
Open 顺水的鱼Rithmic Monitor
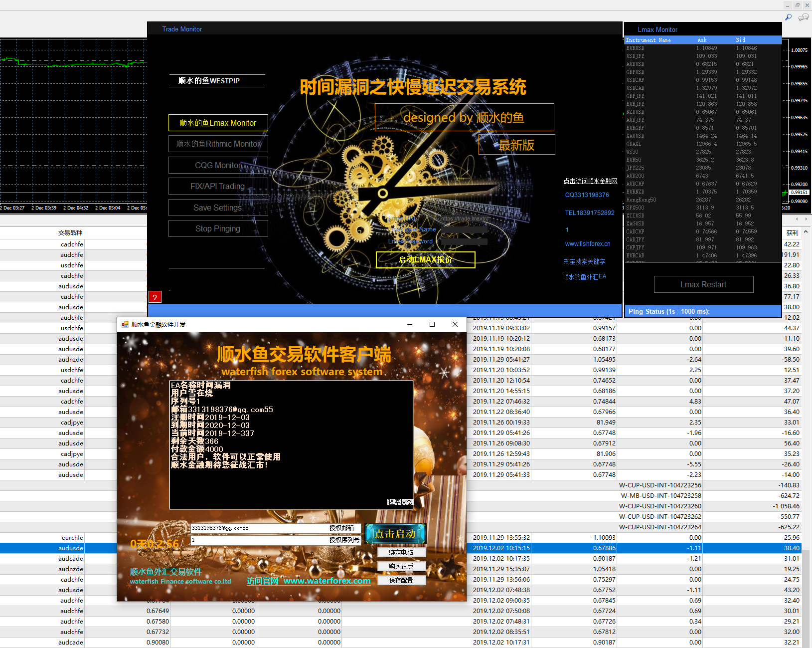tap(218, 144)
